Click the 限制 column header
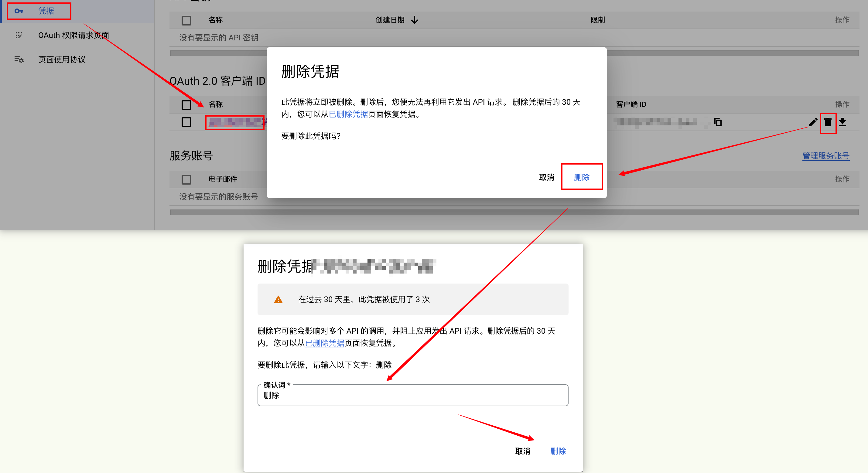This screenshot has width=868, height=473. pos(598,20)
